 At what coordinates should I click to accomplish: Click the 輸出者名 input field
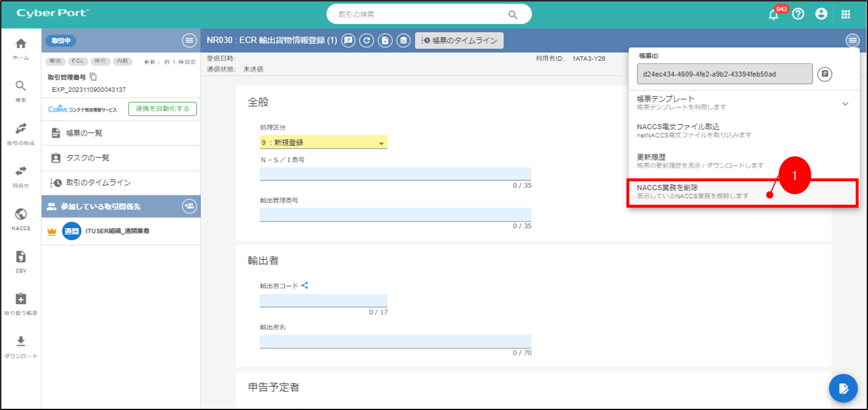(x=395, y=341)
